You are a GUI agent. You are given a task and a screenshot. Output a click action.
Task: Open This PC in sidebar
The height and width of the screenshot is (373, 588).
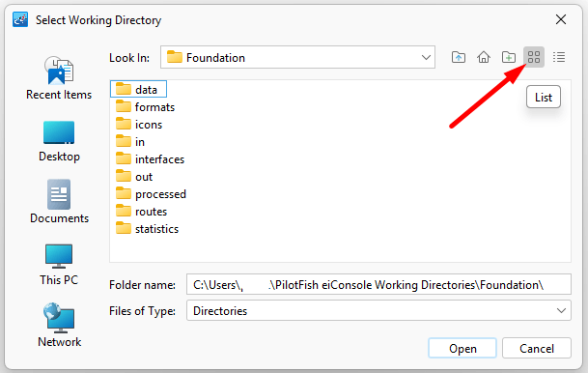click(x=59, y=264)
